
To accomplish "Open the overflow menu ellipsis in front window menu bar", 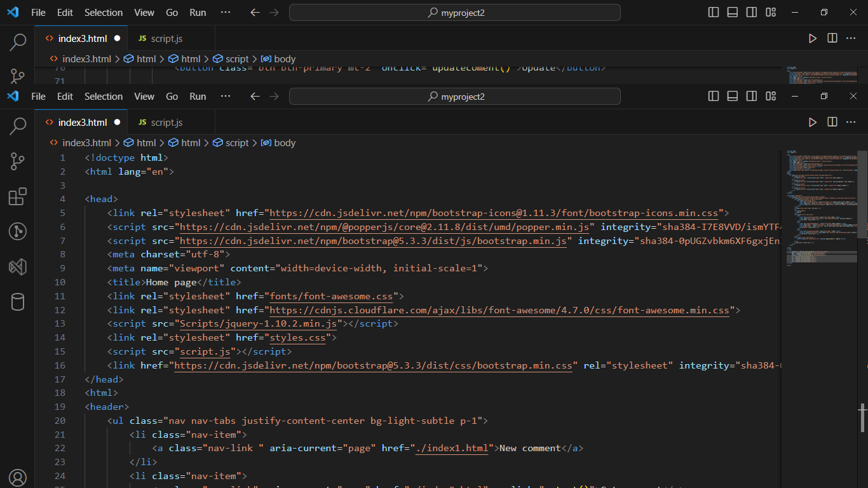I will 225,97.
